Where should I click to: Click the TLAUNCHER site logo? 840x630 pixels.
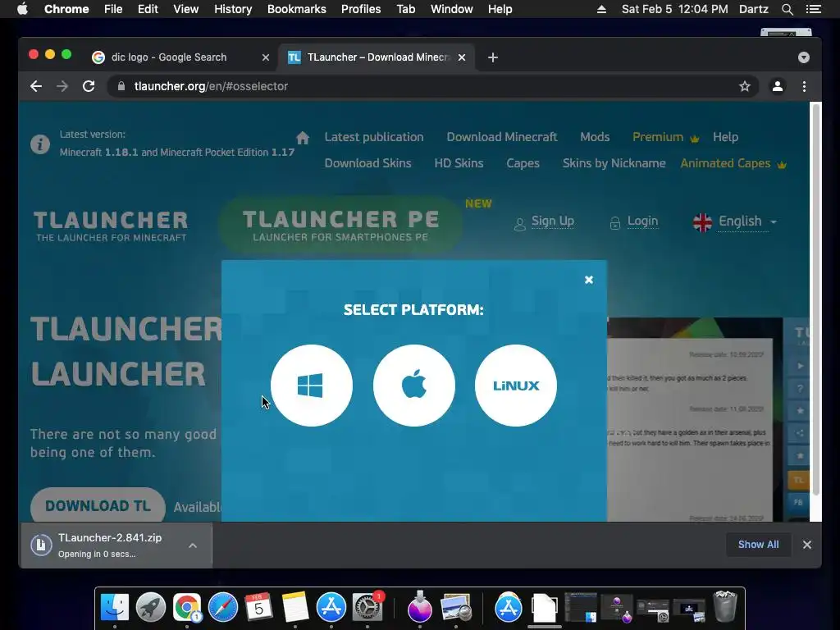111,226
